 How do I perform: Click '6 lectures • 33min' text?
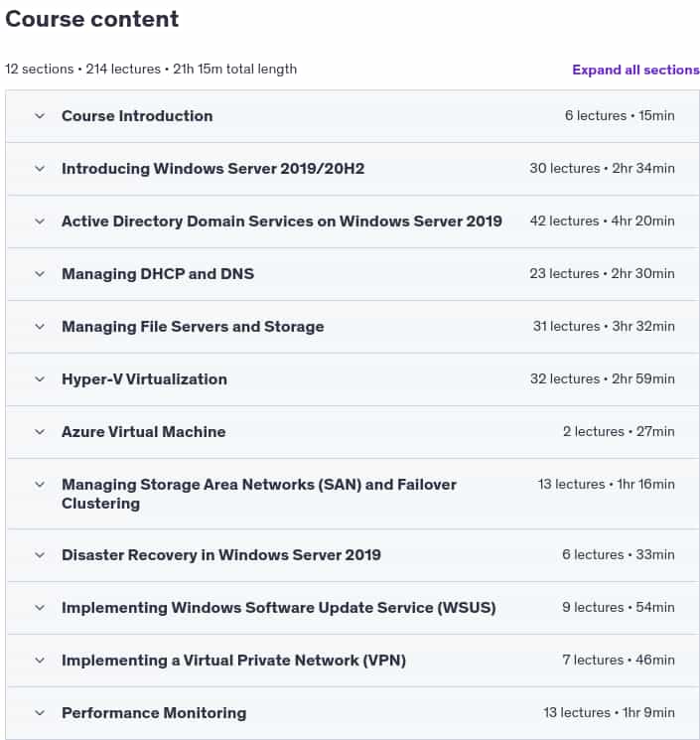(x=619, y=554)
